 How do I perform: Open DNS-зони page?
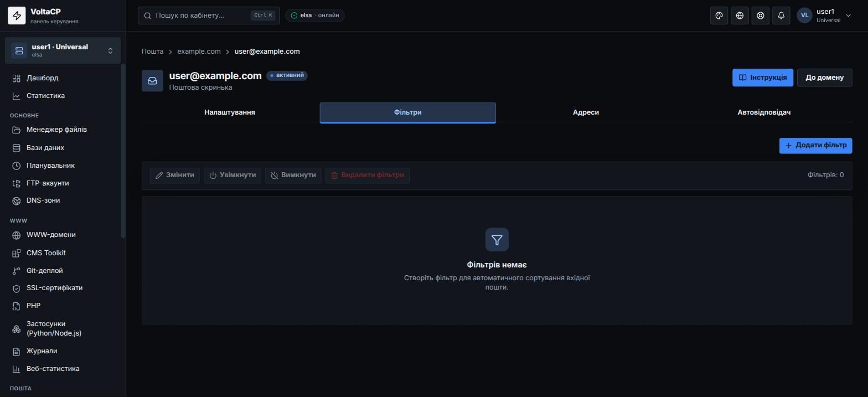(63, 200)
